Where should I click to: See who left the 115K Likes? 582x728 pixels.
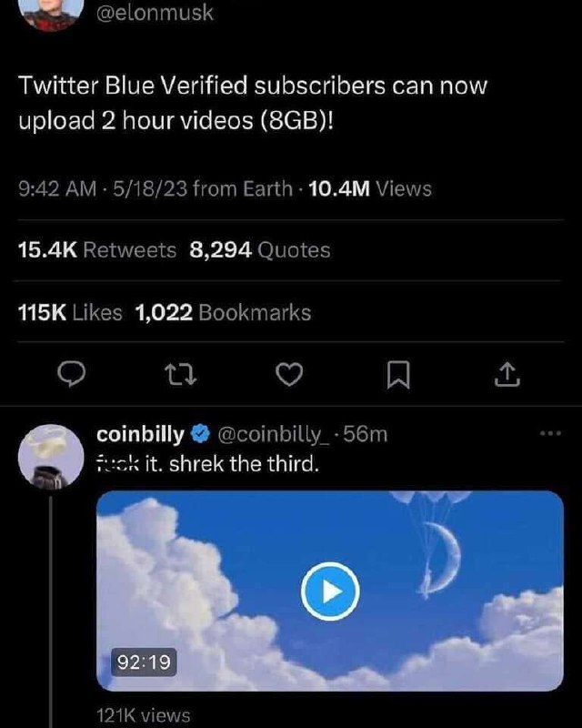pyautogui.click(x=70, y=312)
